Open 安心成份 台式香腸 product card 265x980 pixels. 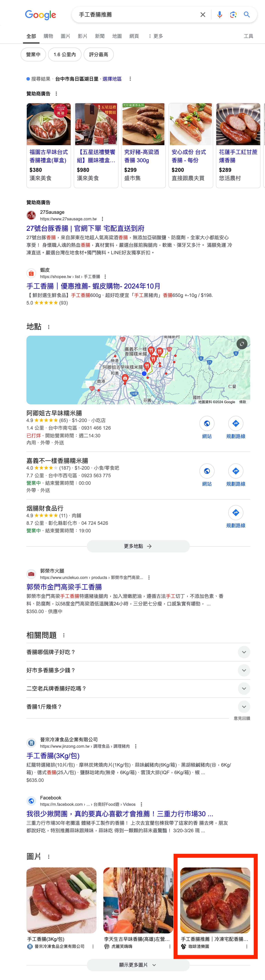[191, 145]
